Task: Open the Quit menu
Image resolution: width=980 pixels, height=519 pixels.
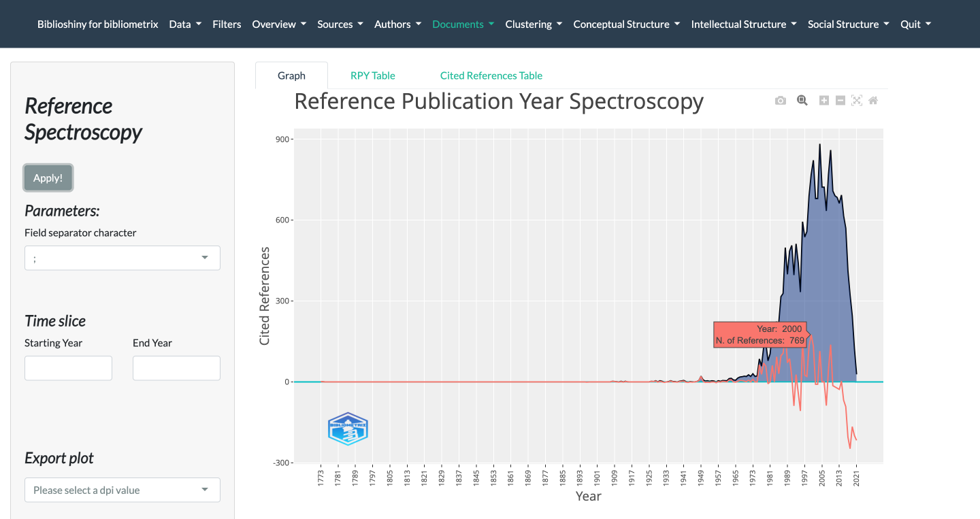Action: coord(915,24)
